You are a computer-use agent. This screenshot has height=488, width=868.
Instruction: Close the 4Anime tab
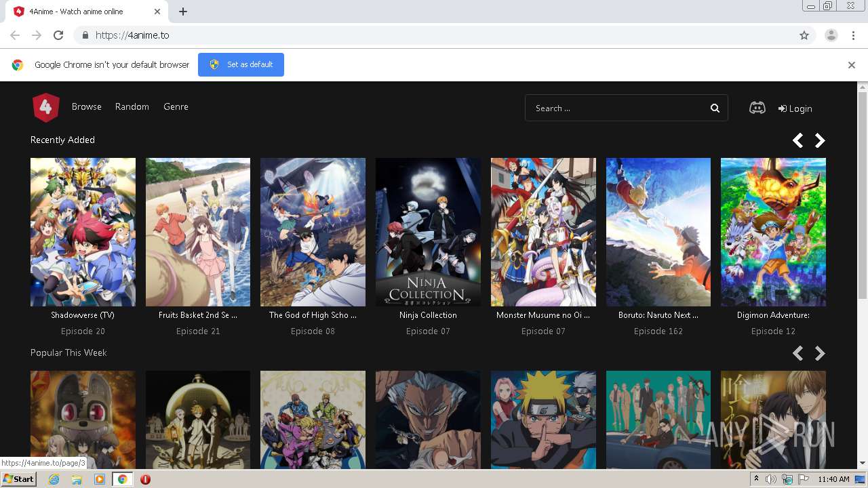[157, 12]
